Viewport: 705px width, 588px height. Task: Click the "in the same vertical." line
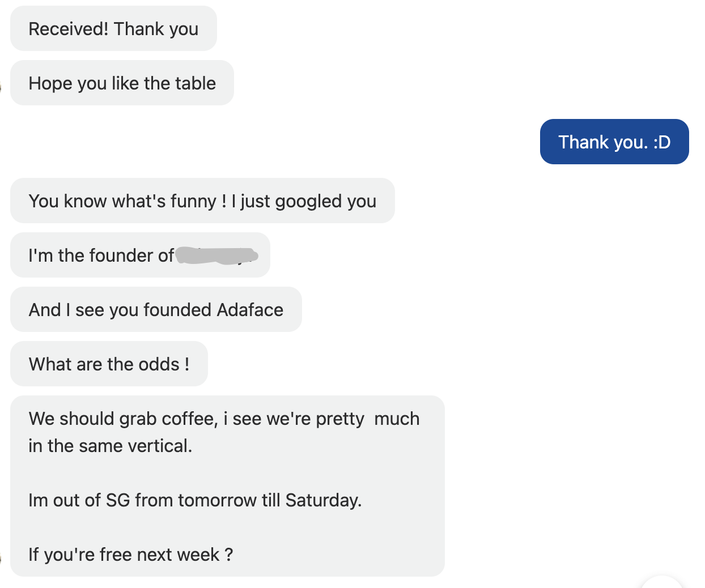point(111,446)
